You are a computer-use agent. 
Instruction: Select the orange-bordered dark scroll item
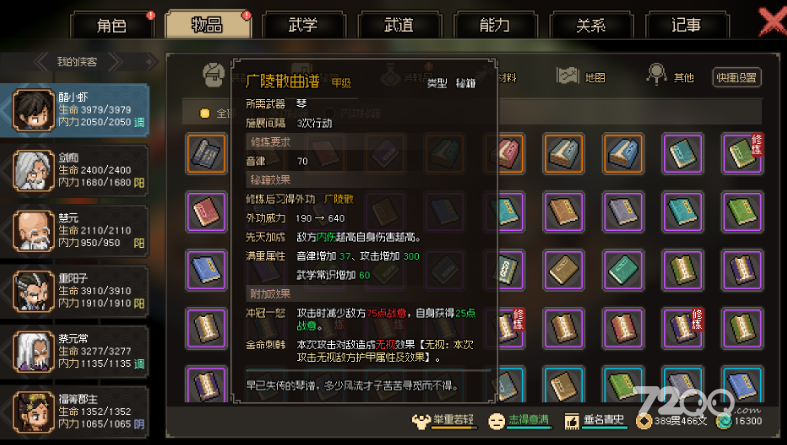point(206,153)
